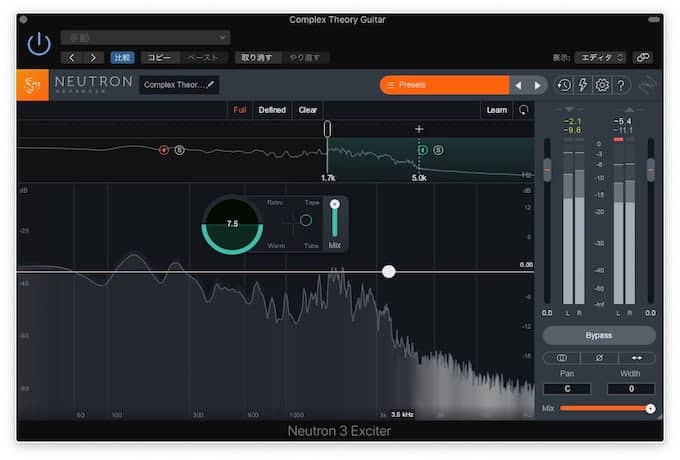This screenshot has width=680, height=460.
Task: Select the 1.7k crossover handle
Action: 327,129
